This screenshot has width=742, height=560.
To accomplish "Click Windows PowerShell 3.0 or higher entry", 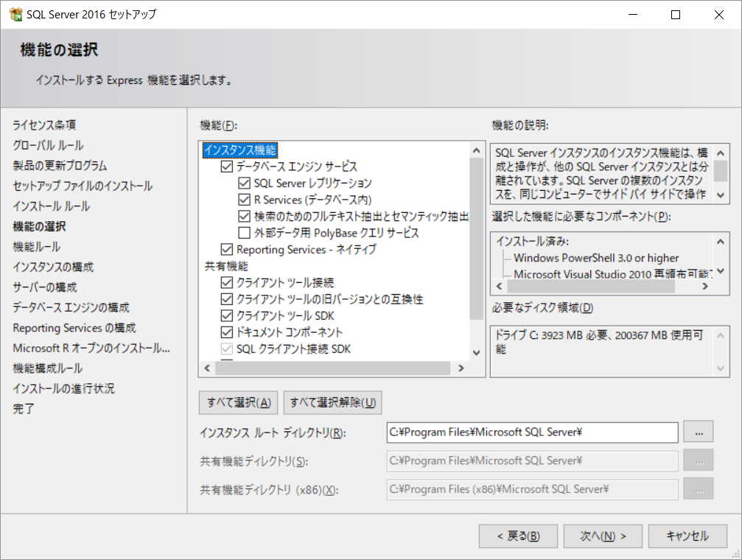I will click(596, 258).
